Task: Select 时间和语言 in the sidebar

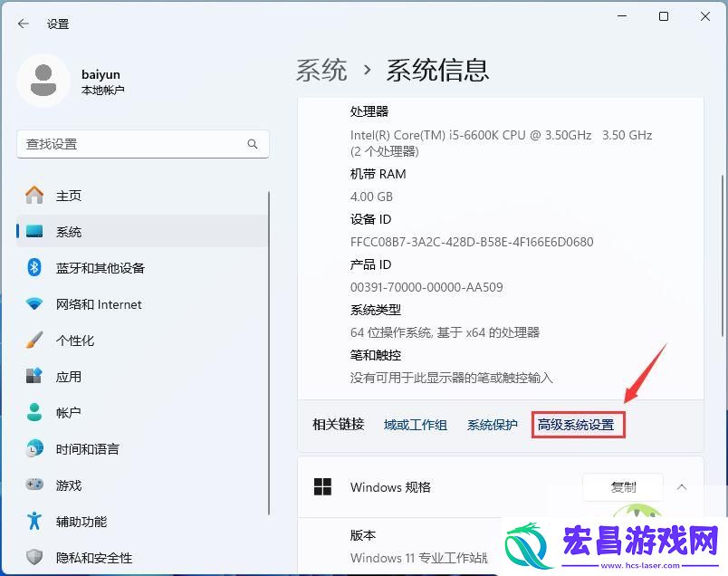Action: pos(142,448)
